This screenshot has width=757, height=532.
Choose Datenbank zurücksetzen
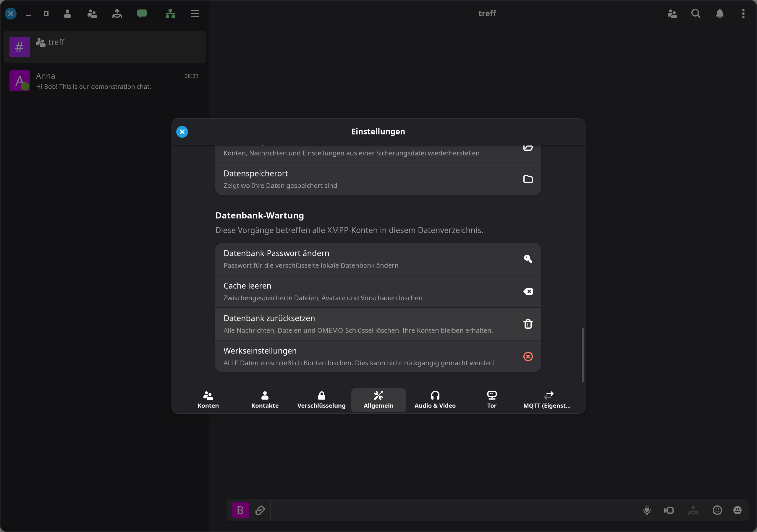[x=378, y=324]
